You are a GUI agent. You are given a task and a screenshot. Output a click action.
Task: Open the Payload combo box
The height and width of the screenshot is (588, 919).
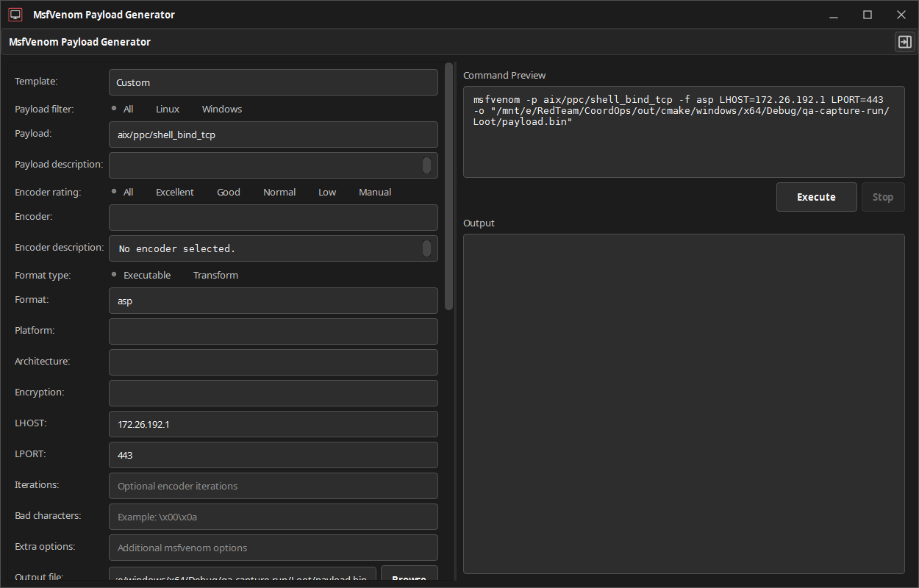point(273,135)
